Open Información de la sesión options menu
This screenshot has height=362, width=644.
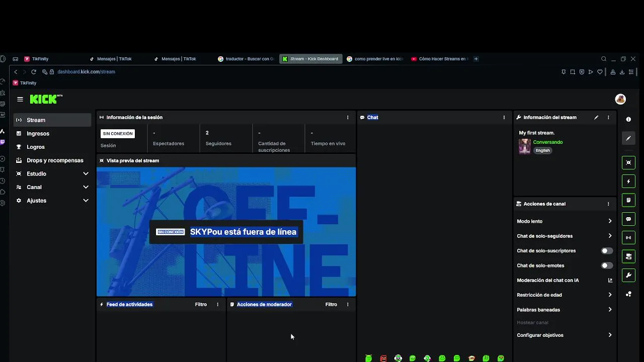pyautogui.click(x=348, y=117)
